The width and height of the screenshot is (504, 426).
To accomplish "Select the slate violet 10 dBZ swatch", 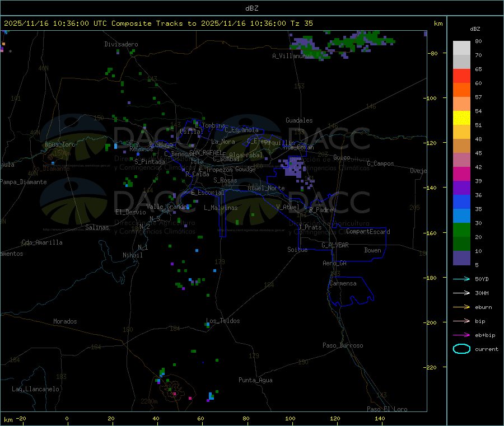I will [x=461, y=258].
